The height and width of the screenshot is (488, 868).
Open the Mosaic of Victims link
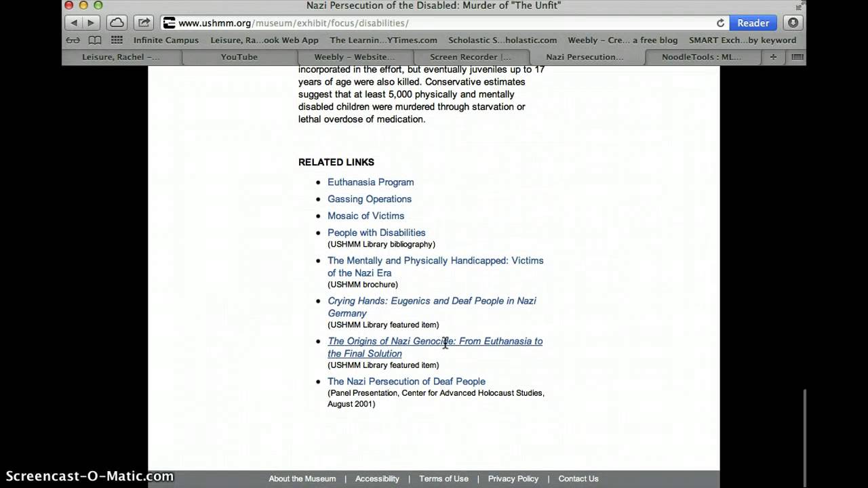tap(366, 216)
